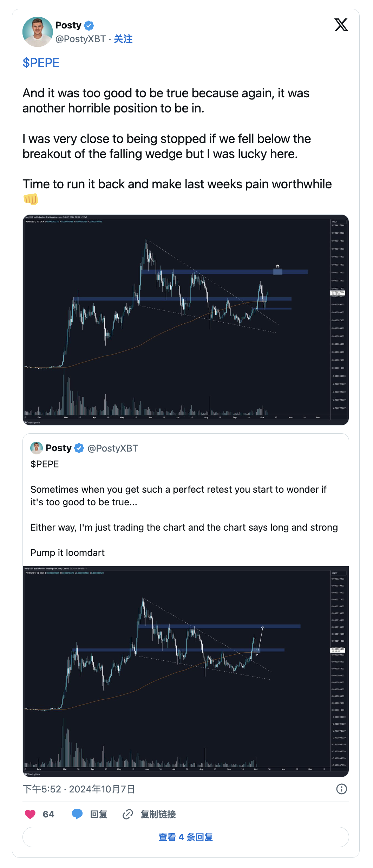Click 查看 4 条回复 button
The width and height of the screenshot is (373, 868).
[186, 837]
